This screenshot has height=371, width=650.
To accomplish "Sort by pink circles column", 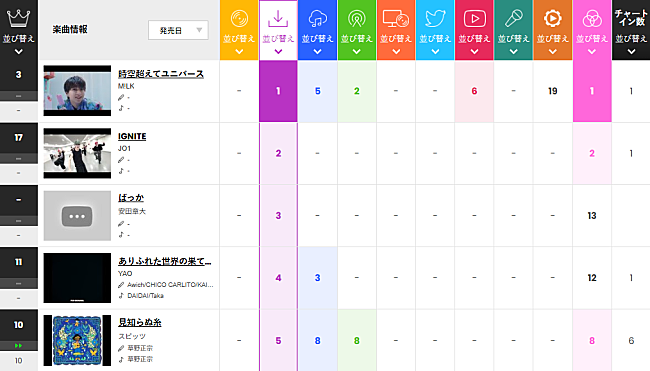I will click(592, 44).
